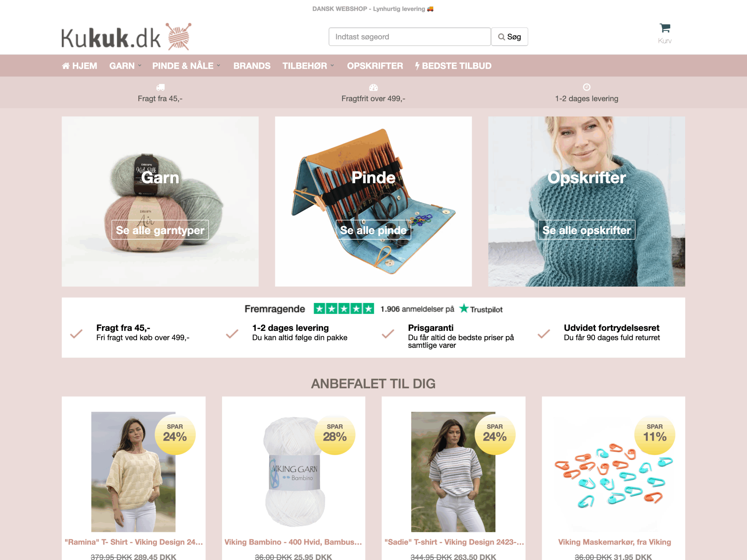Click the clock icon above 1-2 dages levering
Image resolution: width=747 pixels, height=560 pixels.
coord(587,87)
